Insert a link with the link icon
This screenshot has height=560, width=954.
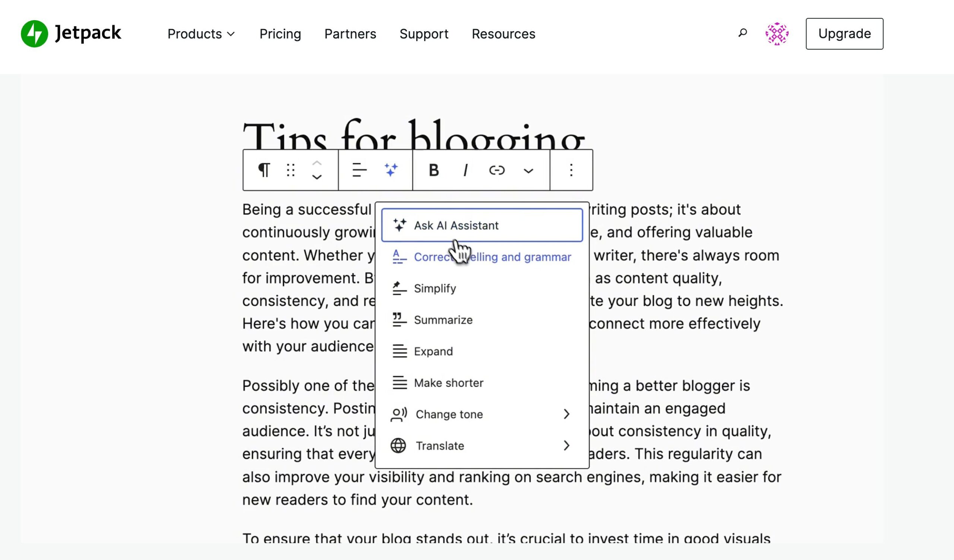tap(496, 170)
